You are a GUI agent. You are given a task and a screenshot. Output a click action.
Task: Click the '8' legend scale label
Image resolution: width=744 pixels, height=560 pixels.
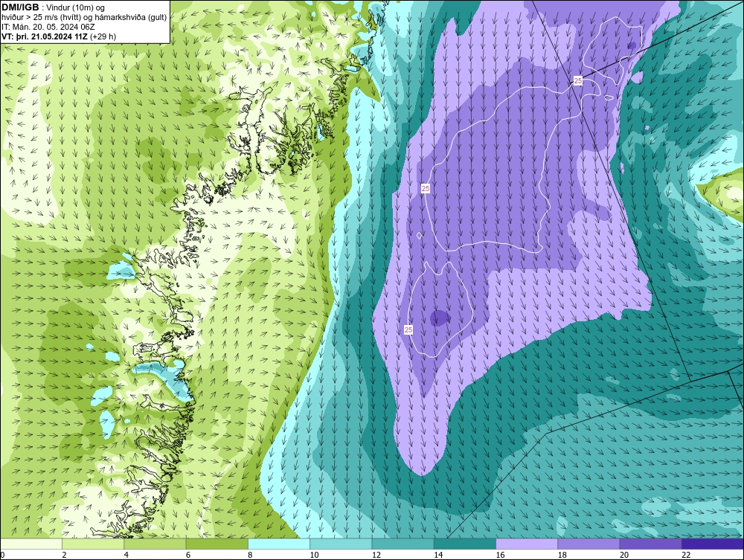(x=250, y=556)
